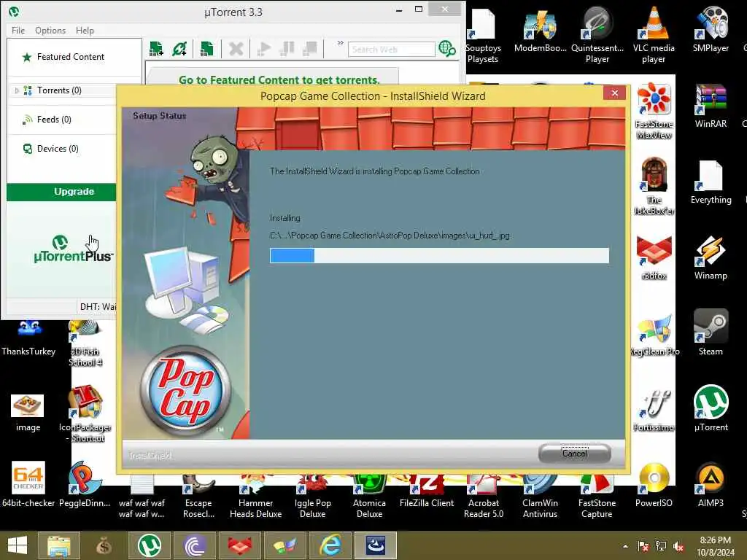Screen dimensions: 747x560
Task: Open Internet Explorer taskbar icon
Action: click(330, 545)
